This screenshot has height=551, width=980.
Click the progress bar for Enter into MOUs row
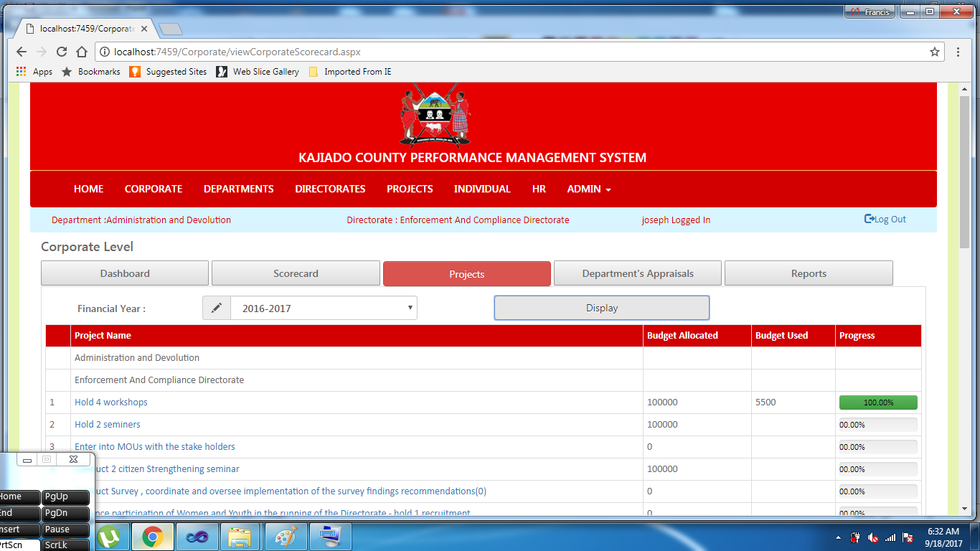pos(878,447)
